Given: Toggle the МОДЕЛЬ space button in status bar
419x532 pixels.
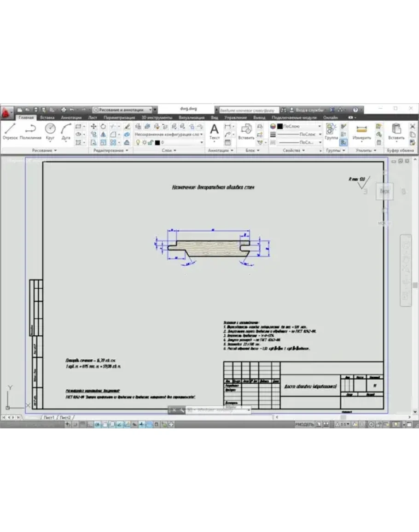Looking at the screenshot, I should pyautogui.click(x=304, y=424).
